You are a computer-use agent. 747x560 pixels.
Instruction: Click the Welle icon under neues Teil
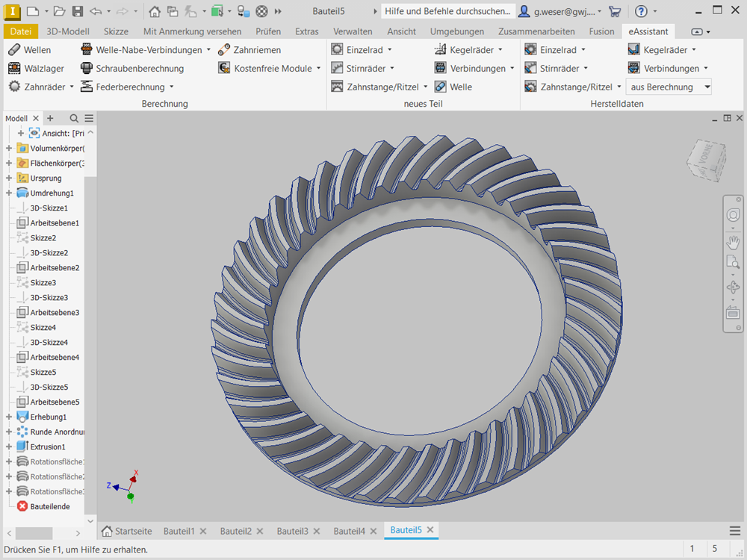441,87
